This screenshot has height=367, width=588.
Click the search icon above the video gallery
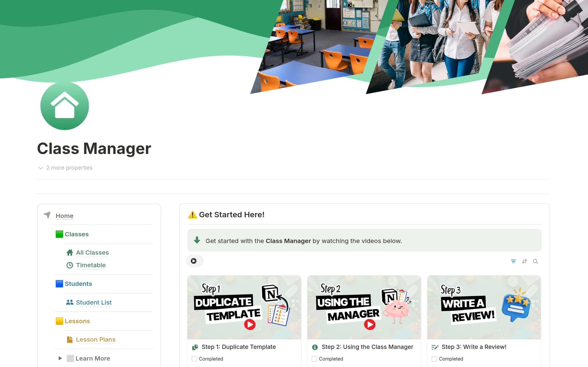point(536,261)
